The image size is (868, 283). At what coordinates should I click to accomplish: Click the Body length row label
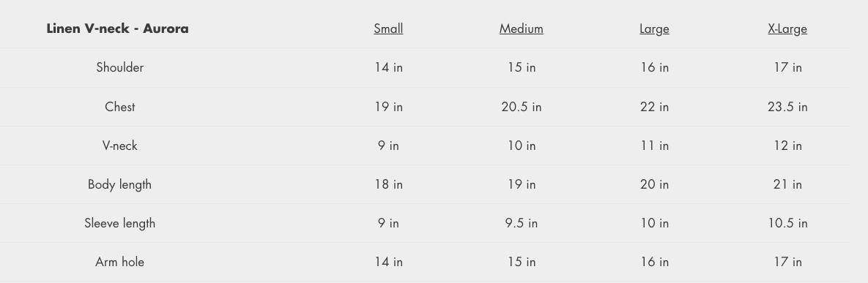pyautogui.click(x=119, y=184)
